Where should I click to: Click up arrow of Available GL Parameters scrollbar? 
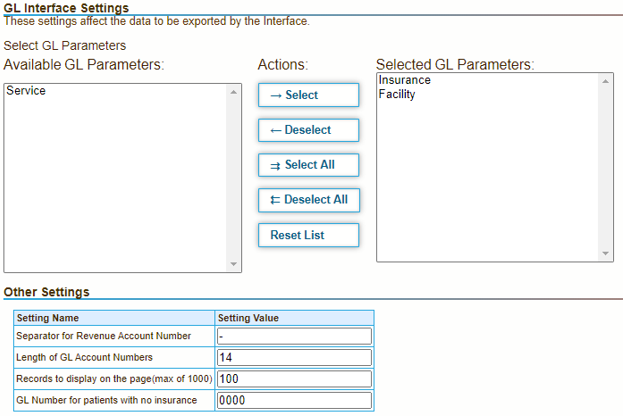pos(235,92)
